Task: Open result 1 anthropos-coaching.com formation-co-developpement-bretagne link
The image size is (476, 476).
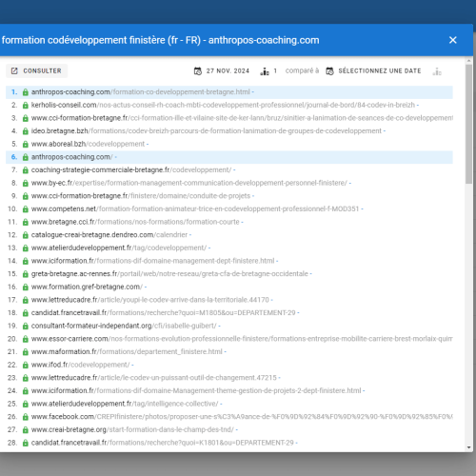Action: [141, 92]
